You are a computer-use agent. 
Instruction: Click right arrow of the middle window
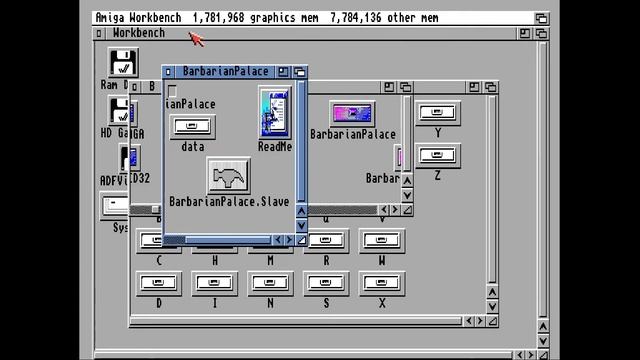pos(395,210)
